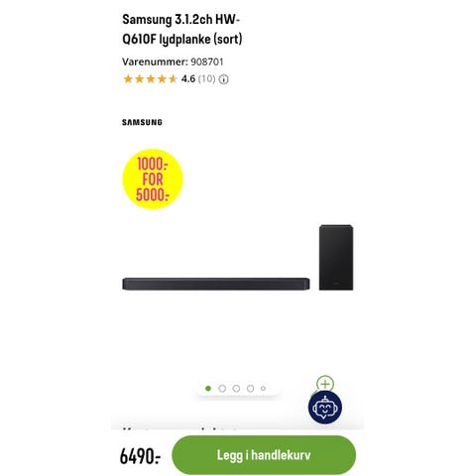Image resolution: width=476 pixels, height=476 pixels.
Task: Click the half-filled fifth rating star
Action: (x=173, y=79)
